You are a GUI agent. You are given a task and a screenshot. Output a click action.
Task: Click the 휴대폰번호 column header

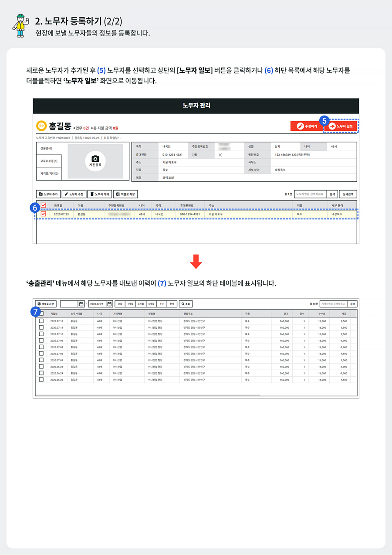point(187,205)
